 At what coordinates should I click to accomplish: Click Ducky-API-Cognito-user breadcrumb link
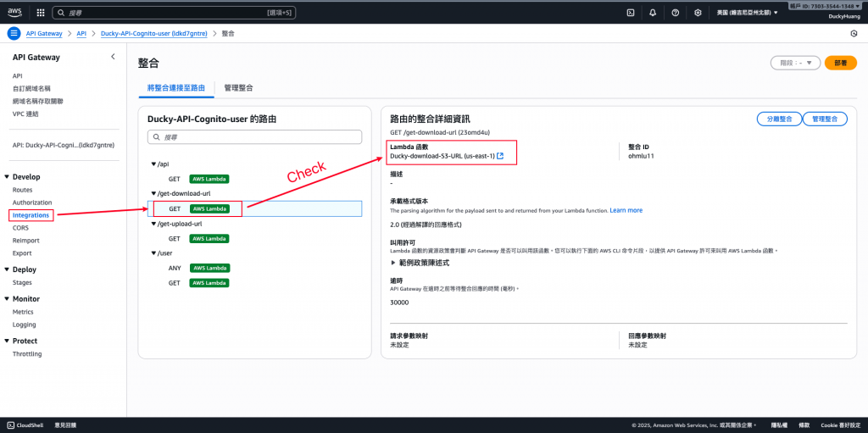154,33
